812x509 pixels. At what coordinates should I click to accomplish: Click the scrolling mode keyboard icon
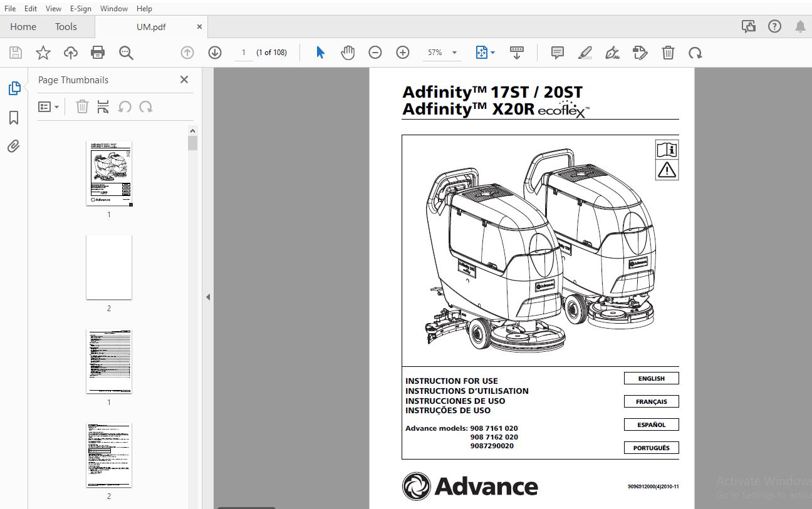517,53
